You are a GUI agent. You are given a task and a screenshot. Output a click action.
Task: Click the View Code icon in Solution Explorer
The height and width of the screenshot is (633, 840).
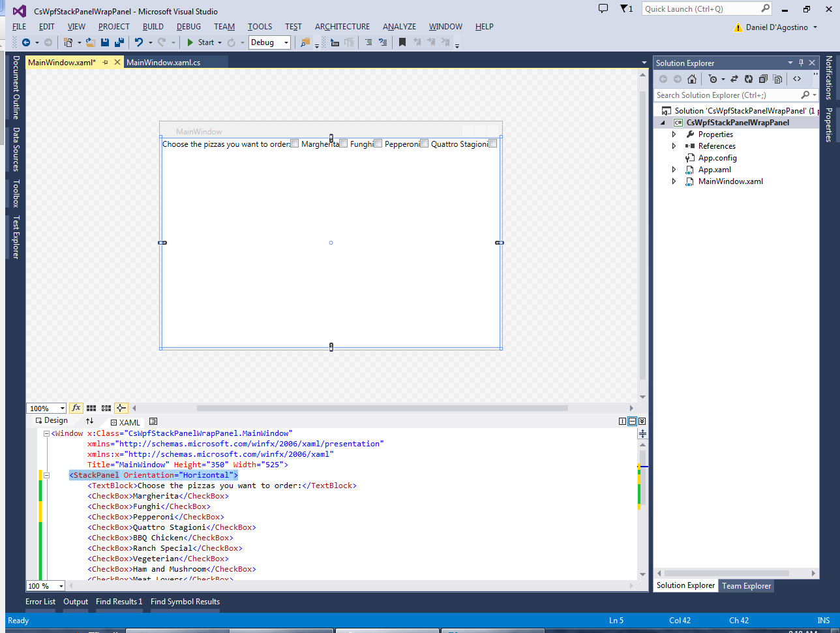[x=797, y=79]
